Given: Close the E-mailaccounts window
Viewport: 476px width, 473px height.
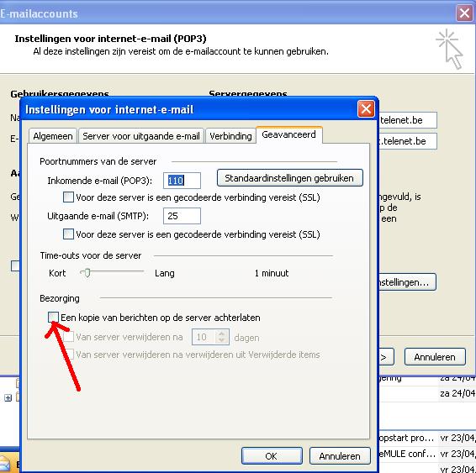Looking at the screenshot, I should pyautogui.click(x=464, y=13).
